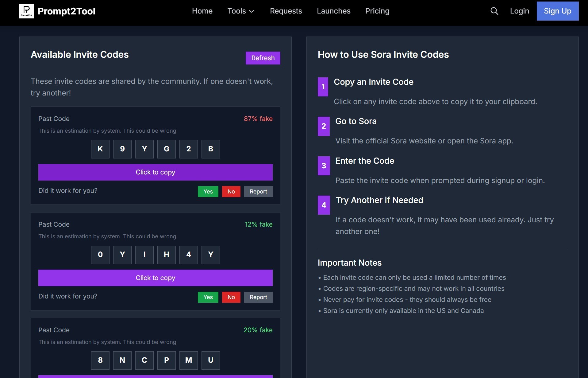
Task: Copy the 0YIH4Y invite code
Action: coord(155,278)
